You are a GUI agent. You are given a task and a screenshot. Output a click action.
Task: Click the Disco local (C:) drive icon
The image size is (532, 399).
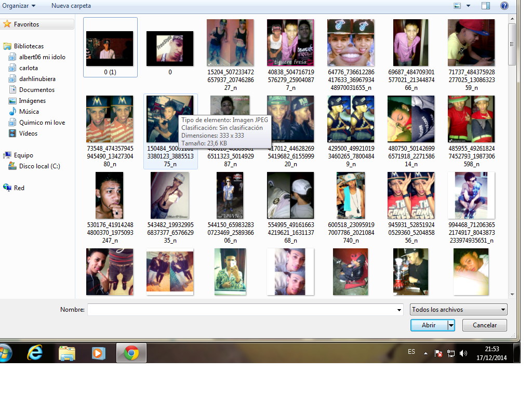point(12,166)
